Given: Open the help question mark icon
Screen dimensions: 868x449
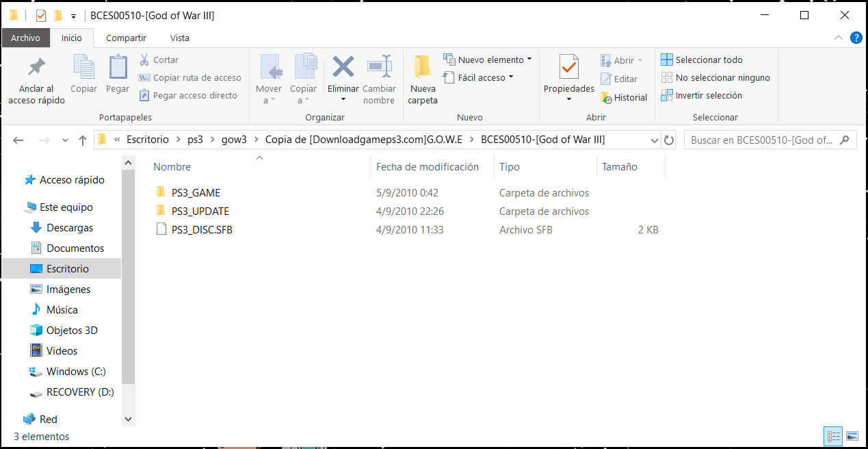Looking at the screenshot, I should tap(856, 38).
